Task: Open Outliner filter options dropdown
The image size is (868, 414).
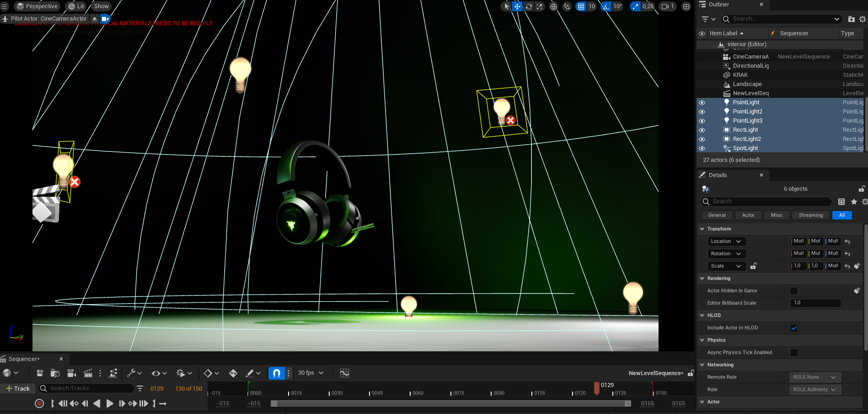Action: tap(708, 19)
